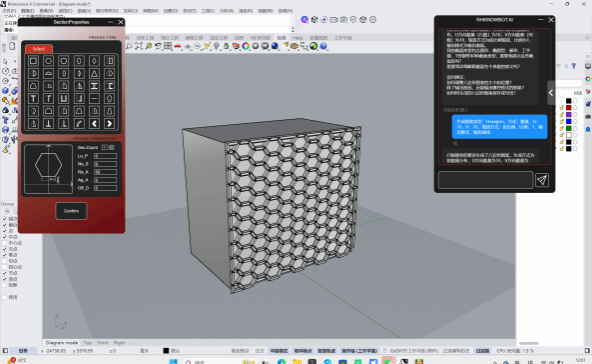Collapse side panel with left chevron

pyautogui.click(x=551, y=93)
